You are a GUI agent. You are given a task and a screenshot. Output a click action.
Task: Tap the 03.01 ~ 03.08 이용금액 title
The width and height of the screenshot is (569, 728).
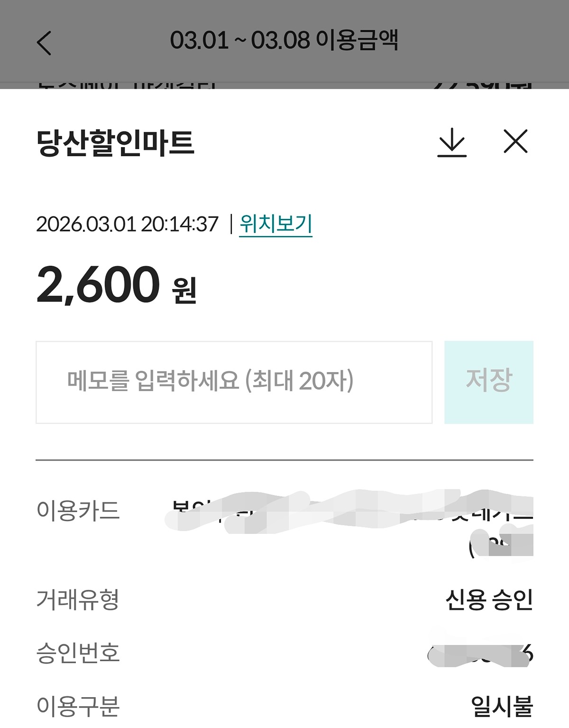pos(284,40)
